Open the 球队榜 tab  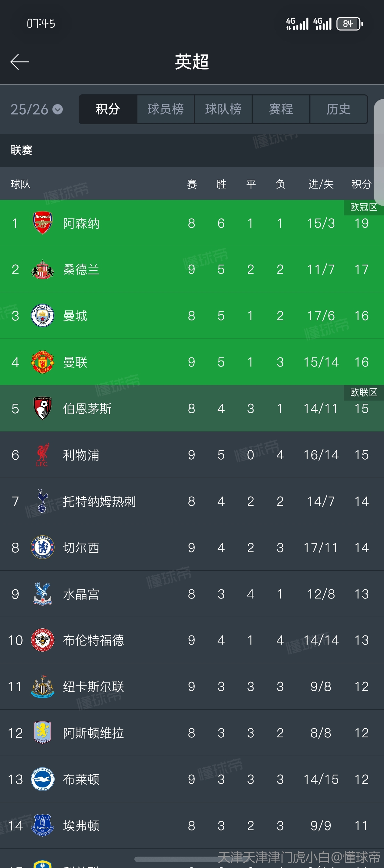point(223,109)
